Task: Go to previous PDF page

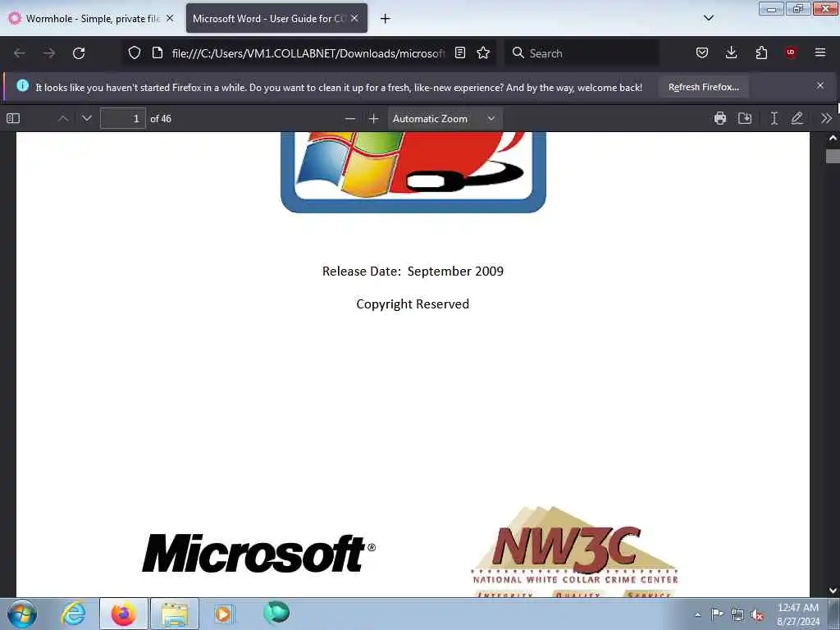Action: point(63,118)
